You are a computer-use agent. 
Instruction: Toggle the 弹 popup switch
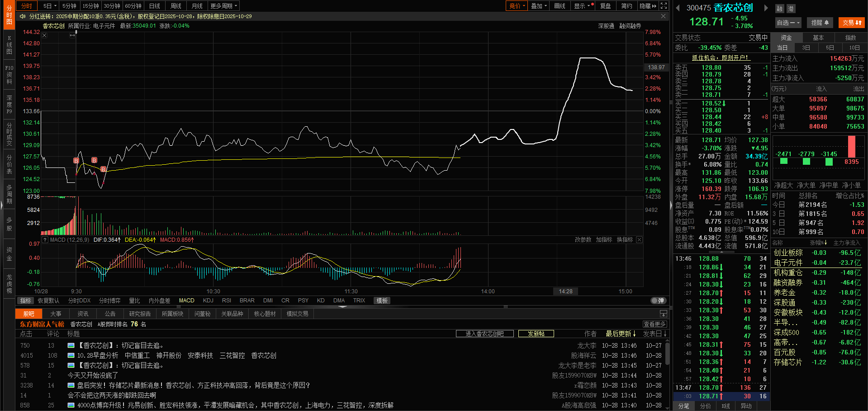click(658, 301)
